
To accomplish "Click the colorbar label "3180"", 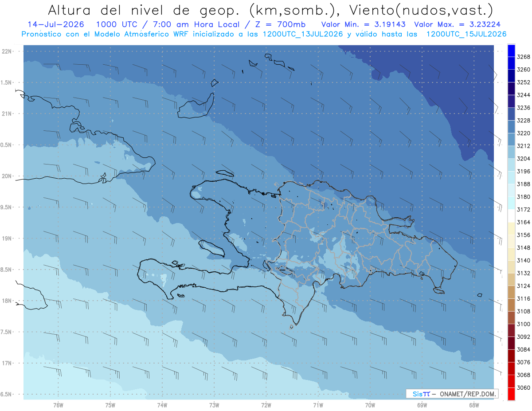I will point(524,197).
